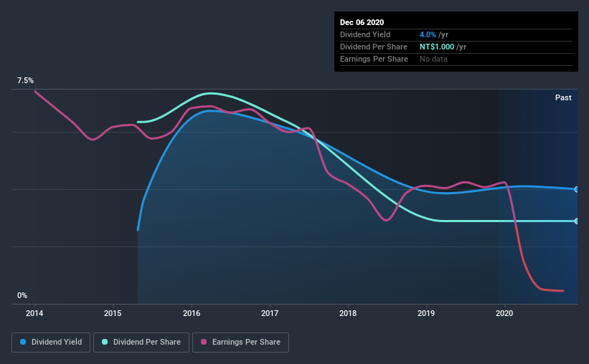
Task: Click the 7.5% y-axis label
Action: pos(25,81)
